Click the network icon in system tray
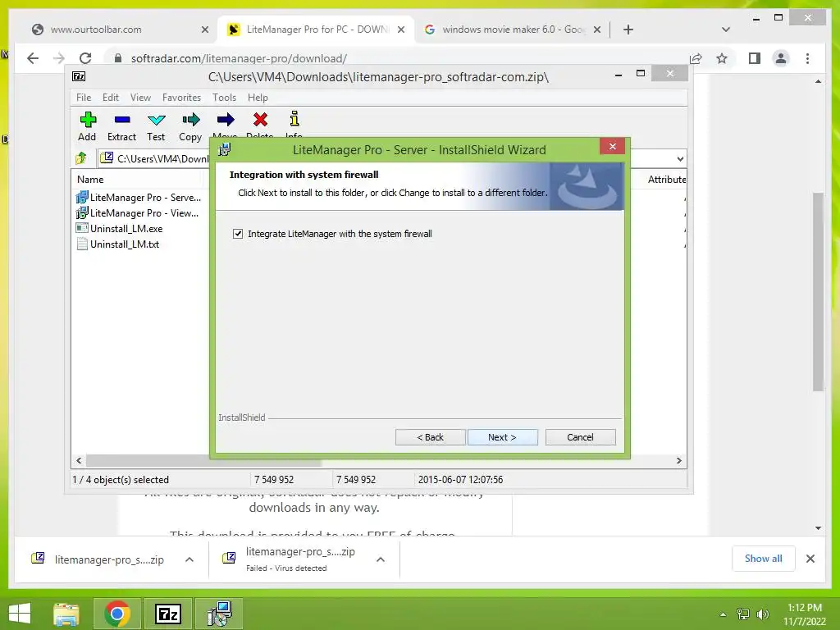 tap(743, 614)
